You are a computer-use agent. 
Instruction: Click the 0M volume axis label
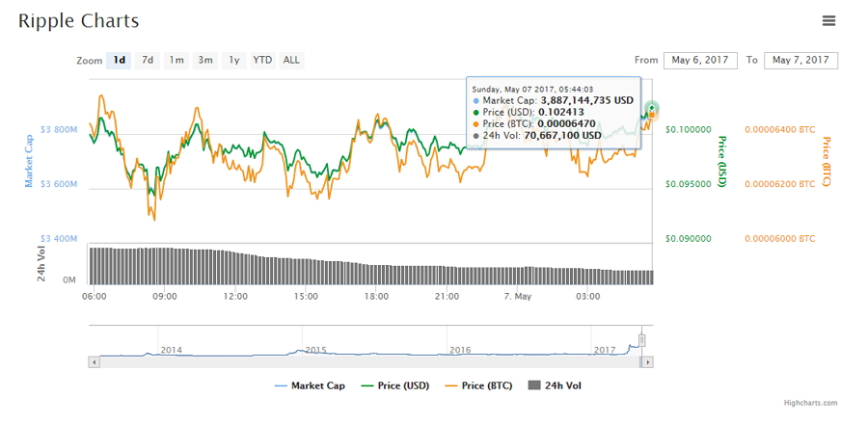pyautogui.click(x=69, y=280)
